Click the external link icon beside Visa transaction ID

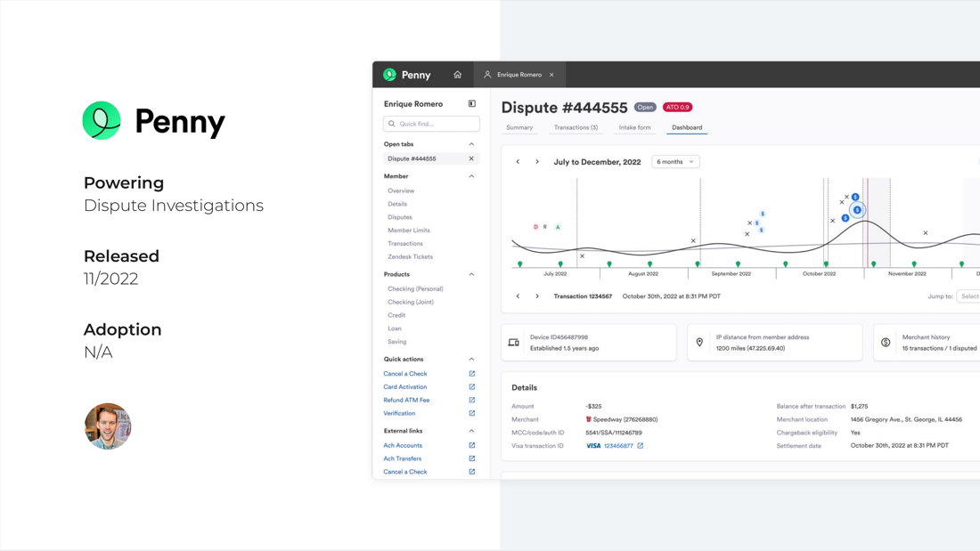[639, 445]
